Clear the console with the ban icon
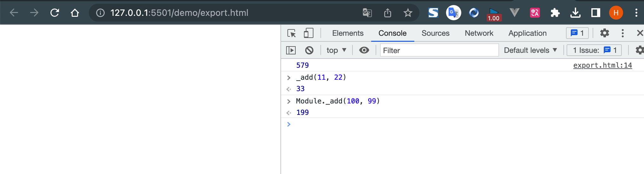Viewport: 644px width, 174px height. tap(309, 50)
